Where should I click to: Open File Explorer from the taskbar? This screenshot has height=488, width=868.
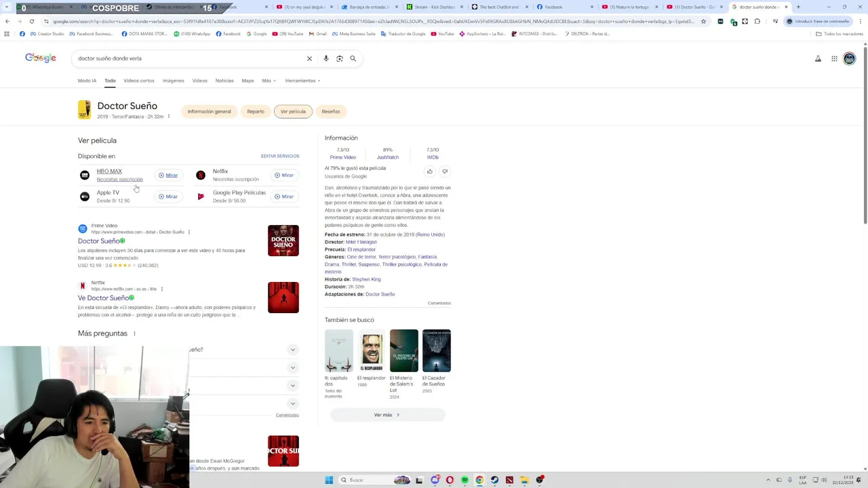pyautogui.click(x=524, y=480)
